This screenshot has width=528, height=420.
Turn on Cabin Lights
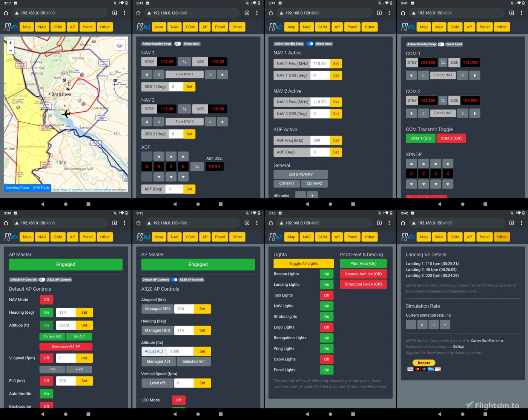327,359
